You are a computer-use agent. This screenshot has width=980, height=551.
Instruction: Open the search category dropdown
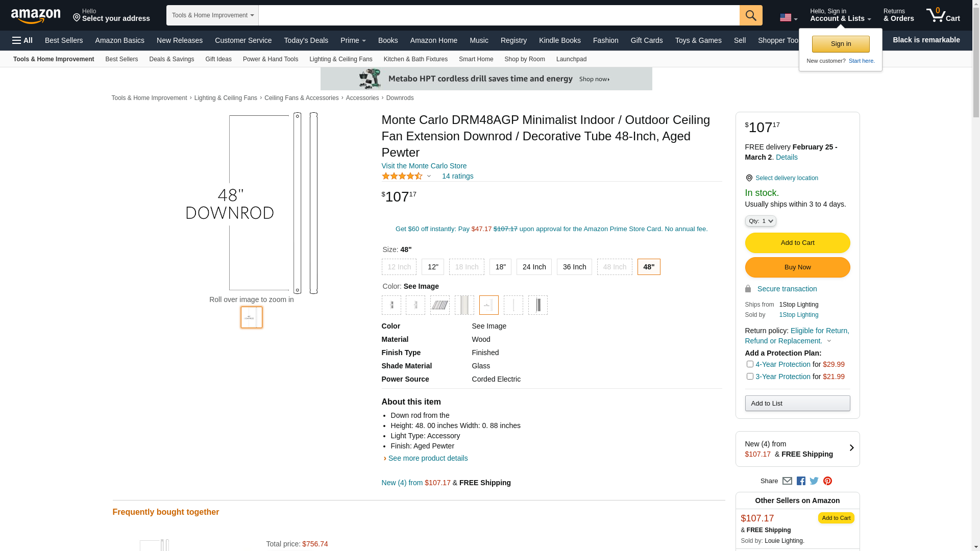point(212,15)
